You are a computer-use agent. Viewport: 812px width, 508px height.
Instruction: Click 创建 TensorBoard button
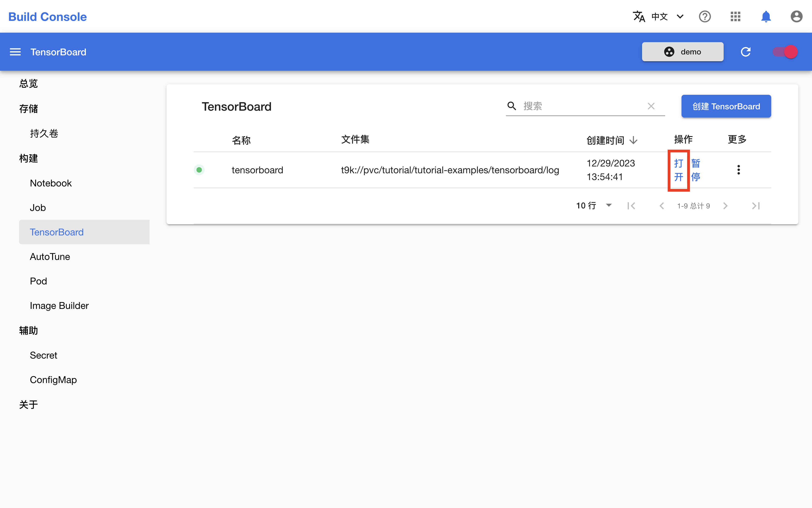[726, 106]
